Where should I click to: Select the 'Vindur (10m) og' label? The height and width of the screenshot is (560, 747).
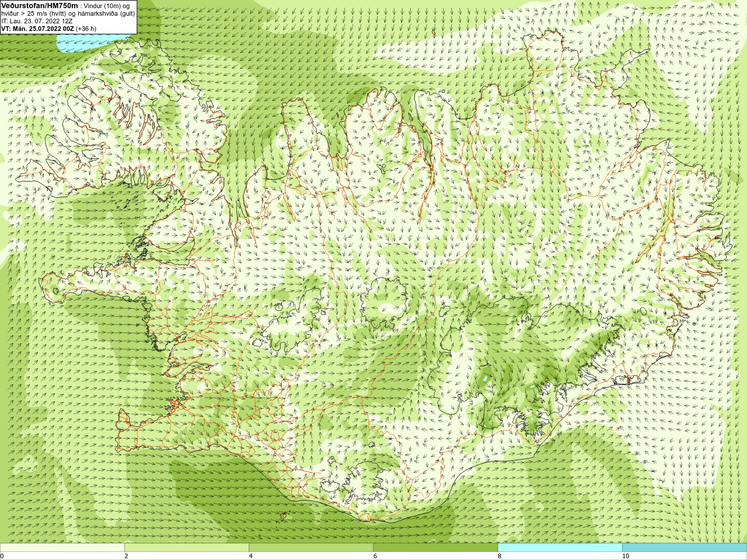click(107, 6)
